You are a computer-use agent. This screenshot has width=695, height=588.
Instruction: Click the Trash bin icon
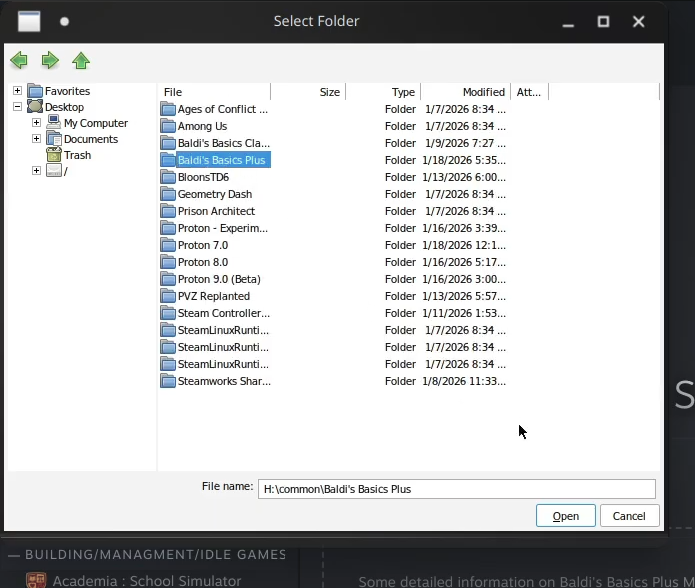click(x=54, y=155)
